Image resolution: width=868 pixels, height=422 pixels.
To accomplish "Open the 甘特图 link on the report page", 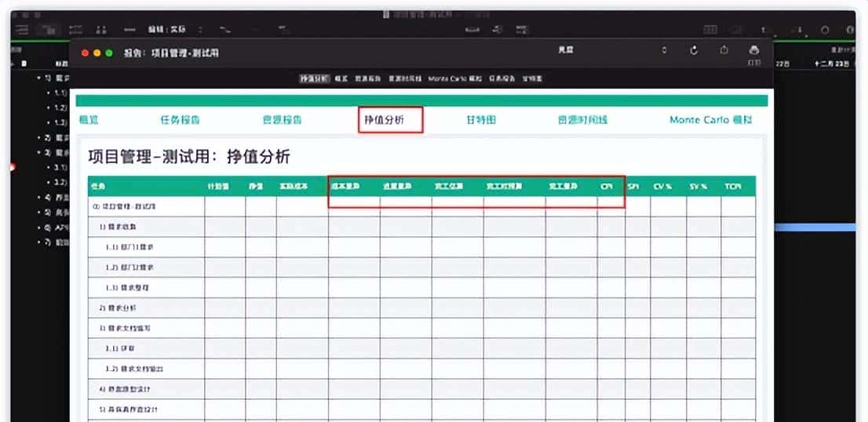I will point(481,119).
